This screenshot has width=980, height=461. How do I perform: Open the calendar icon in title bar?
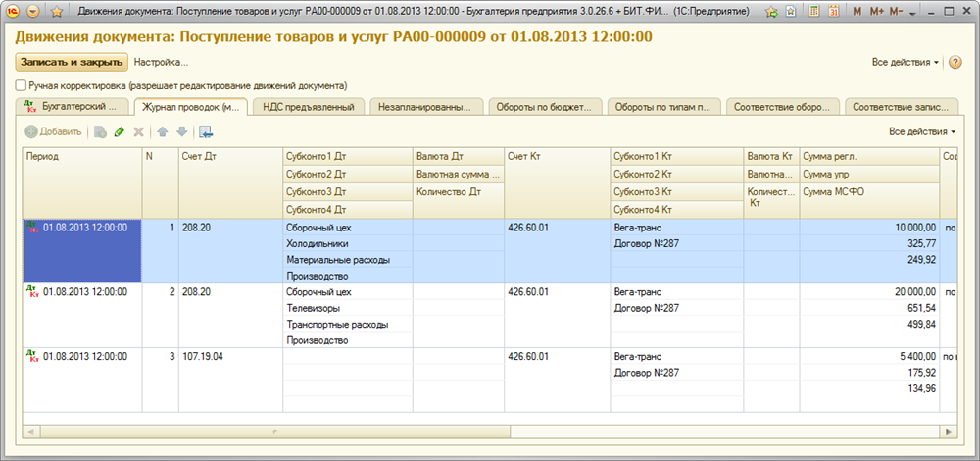(x=833, y=12)
